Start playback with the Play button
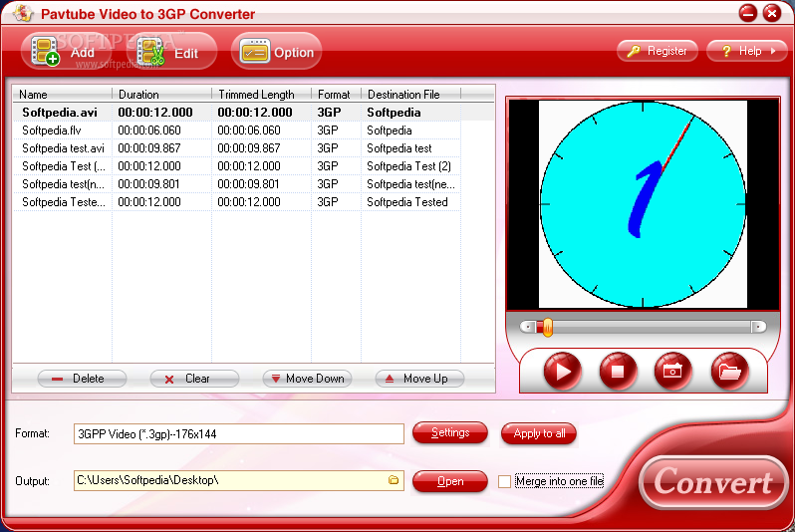795x532 pixels. [x=562, y=372]
